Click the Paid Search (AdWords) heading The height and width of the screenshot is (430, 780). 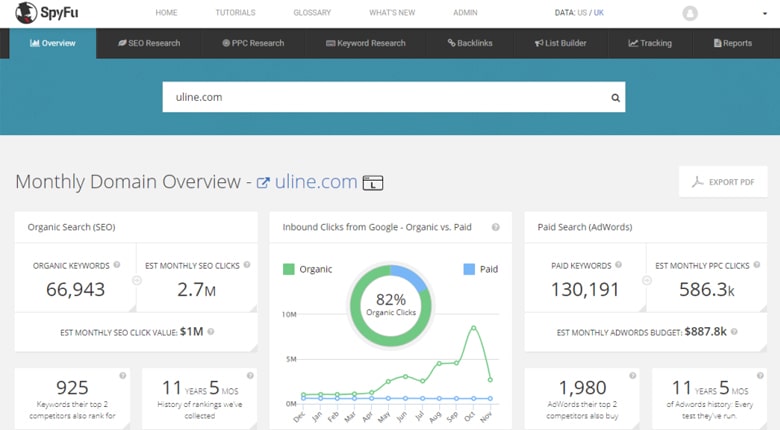(x=585, y=227)
